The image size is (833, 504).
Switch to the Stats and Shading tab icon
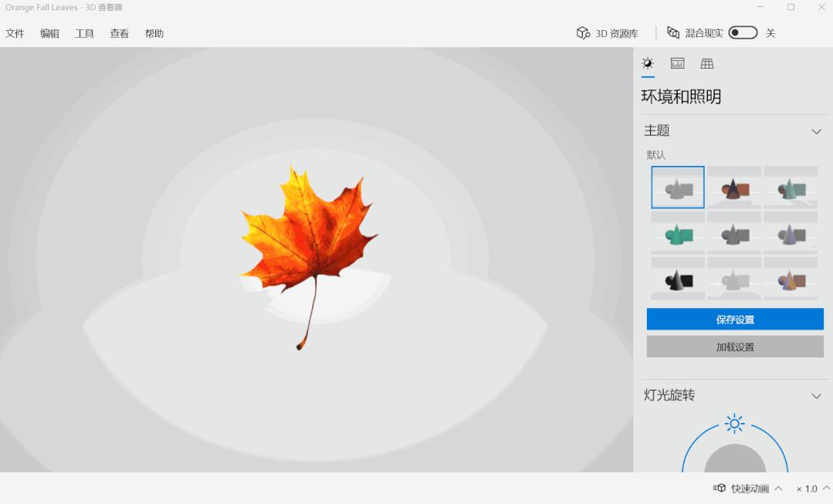pyautogui.click(x=677, y=64)
